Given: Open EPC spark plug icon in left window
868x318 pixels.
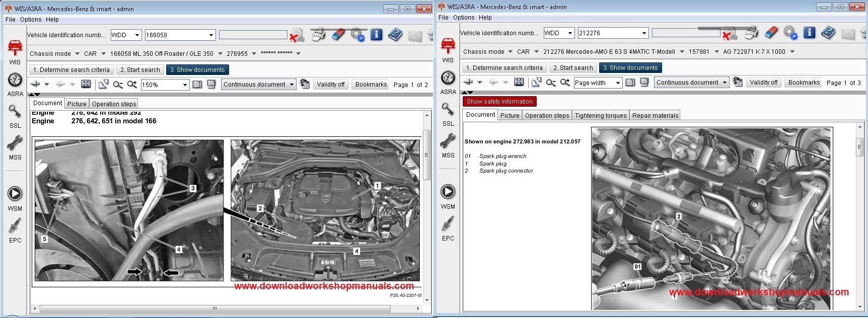Looking at the screenshot, I should [x=15, y=226].
